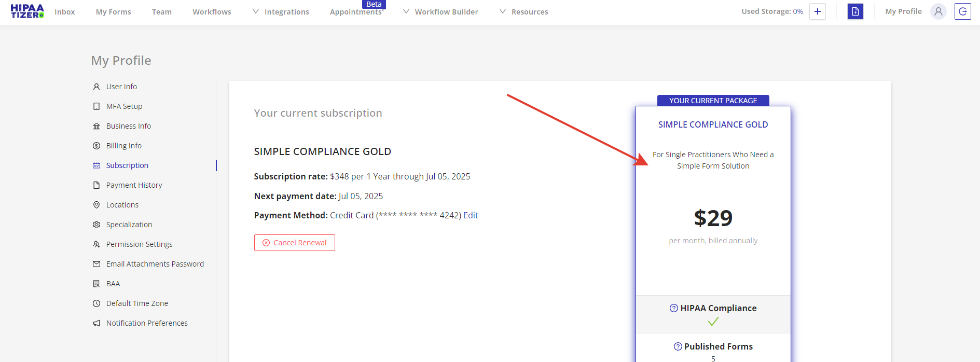Click the Published Forms help question icon
This screenshot has height=362, width=980.
678,346
